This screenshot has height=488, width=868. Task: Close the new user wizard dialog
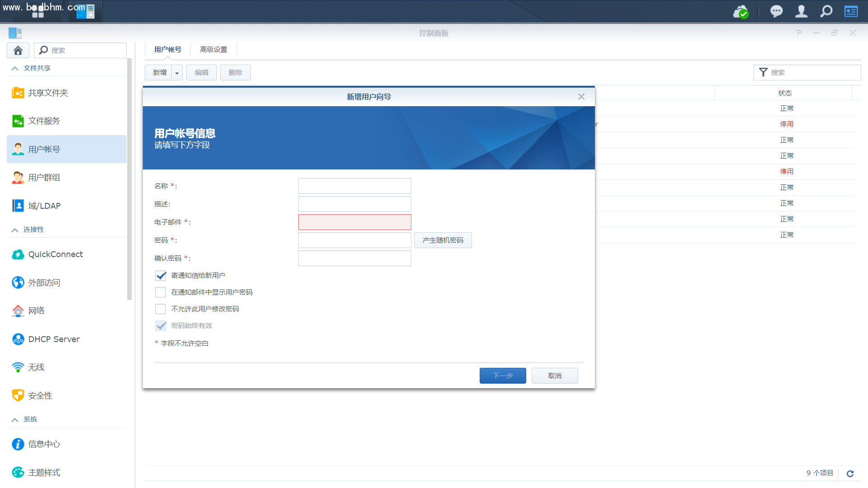(581, 97)
